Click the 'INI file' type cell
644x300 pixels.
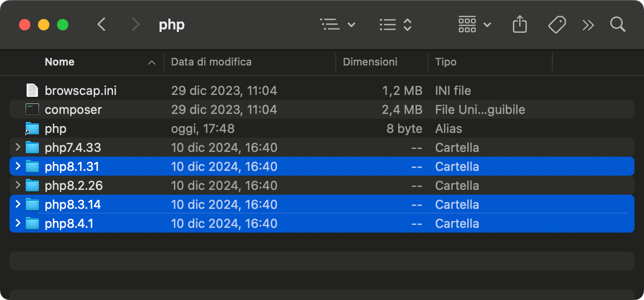pyautogui.click(x=453, y=90)
